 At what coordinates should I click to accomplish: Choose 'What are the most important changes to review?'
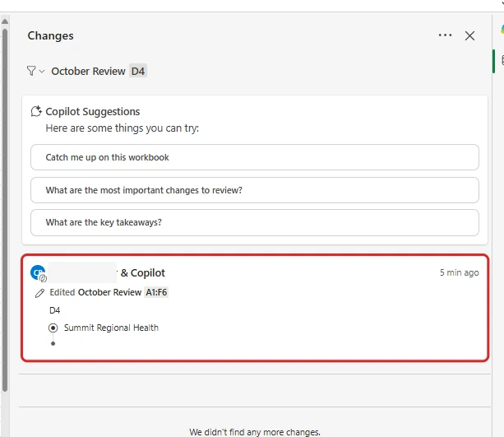pos(255,190)
